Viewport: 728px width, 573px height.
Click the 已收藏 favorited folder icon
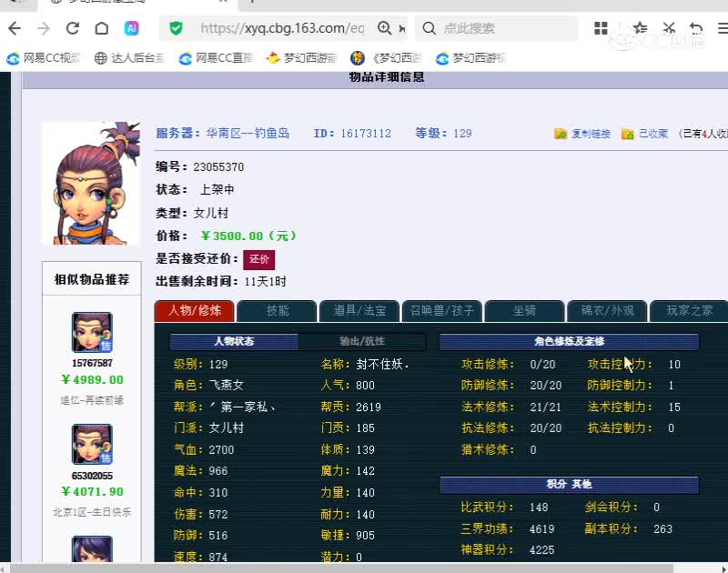point(626,135)
